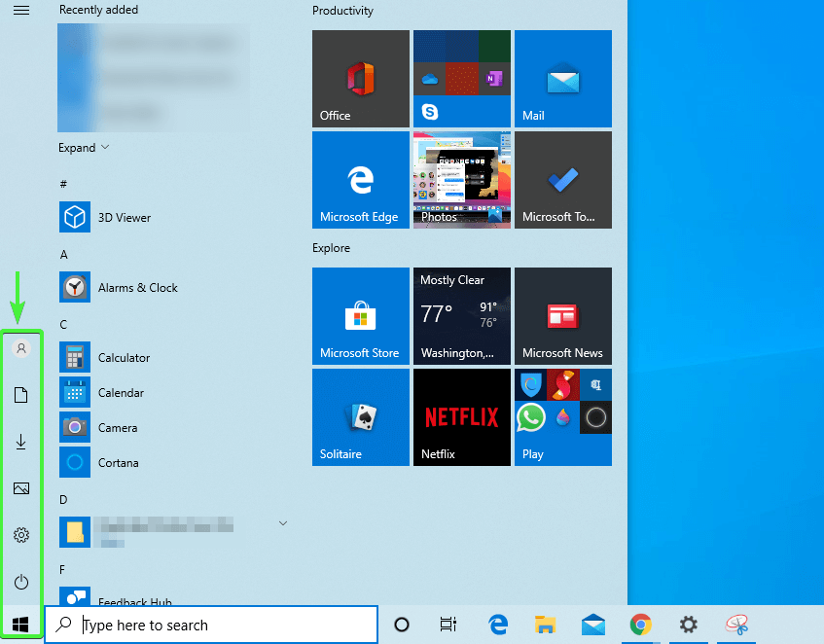The image size is (824, 644).
Task: Launch Microsoft Edge from the taskbar
Action: [x=497, y=626]
